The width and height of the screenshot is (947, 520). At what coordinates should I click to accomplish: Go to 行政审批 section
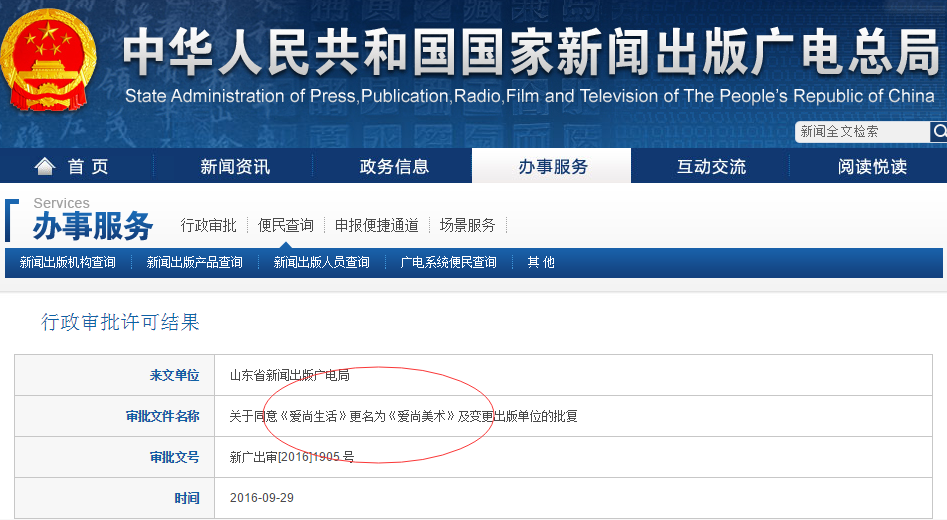click(208, 225)
